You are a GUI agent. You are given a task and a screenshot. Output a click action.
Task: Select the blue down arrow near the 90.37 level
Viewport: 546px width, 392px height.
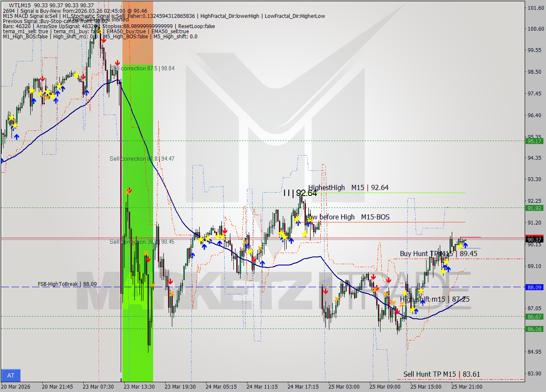(x=465, y=245)
